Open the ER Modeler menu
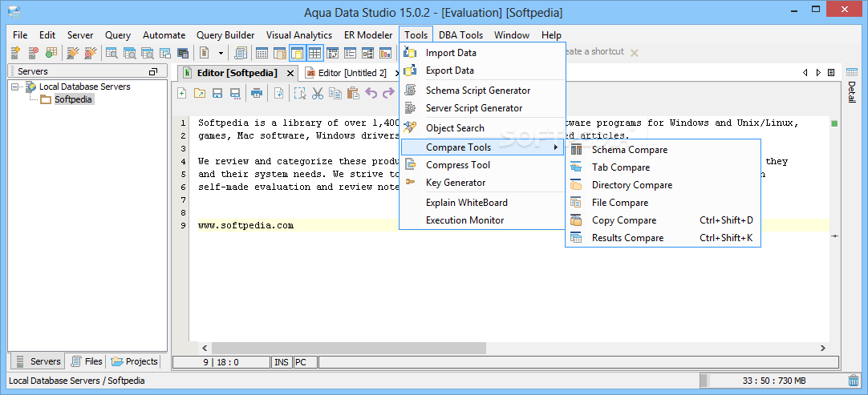This screenshot has height=395, width=868. click(368, 35)
